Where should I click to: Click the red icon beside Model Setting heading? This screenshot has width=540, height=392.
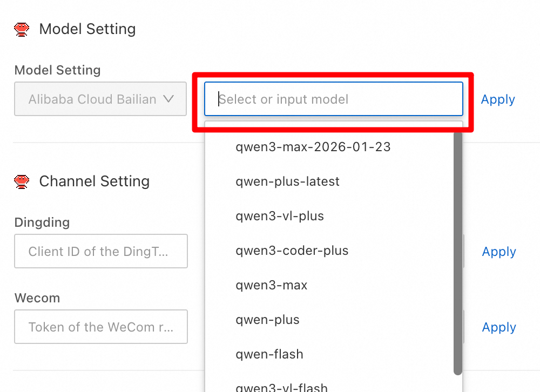click(x=22, y=29)
